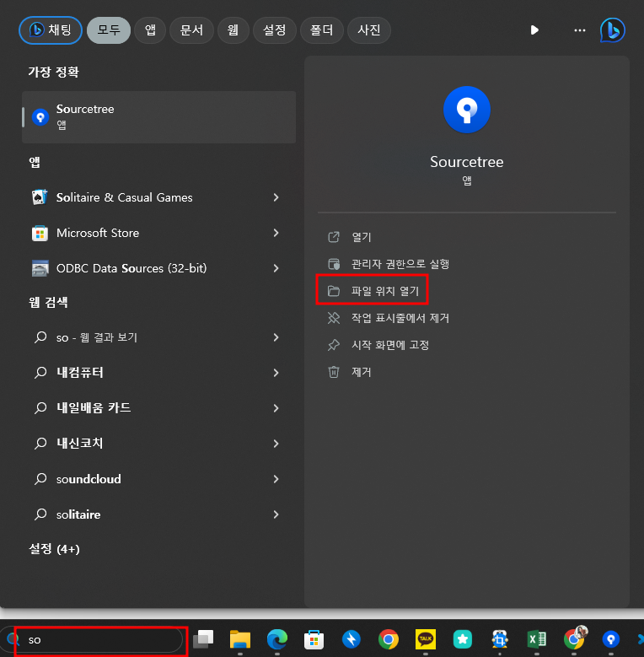Choose 파일 위치 열기
This screenshot has height=657, width=644.
(x=385, y=291)
